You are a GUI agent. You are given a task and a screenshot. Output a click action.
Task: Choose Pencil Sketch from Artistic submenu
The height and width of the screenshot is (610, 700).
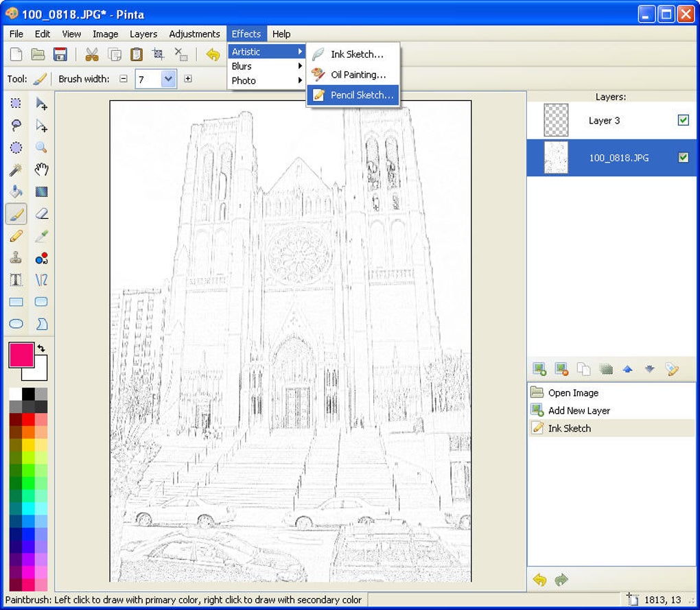click(362, 95)
